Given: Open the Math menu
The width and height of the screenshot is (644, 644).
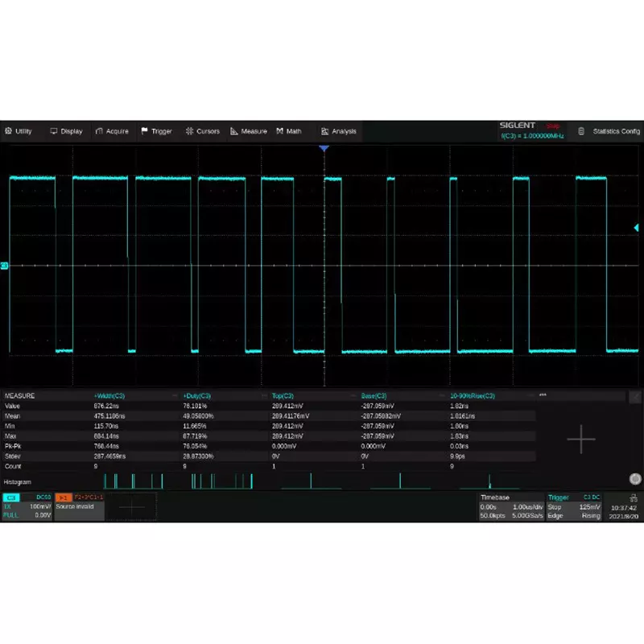Looking at the screenshot, I should (289, 131).
